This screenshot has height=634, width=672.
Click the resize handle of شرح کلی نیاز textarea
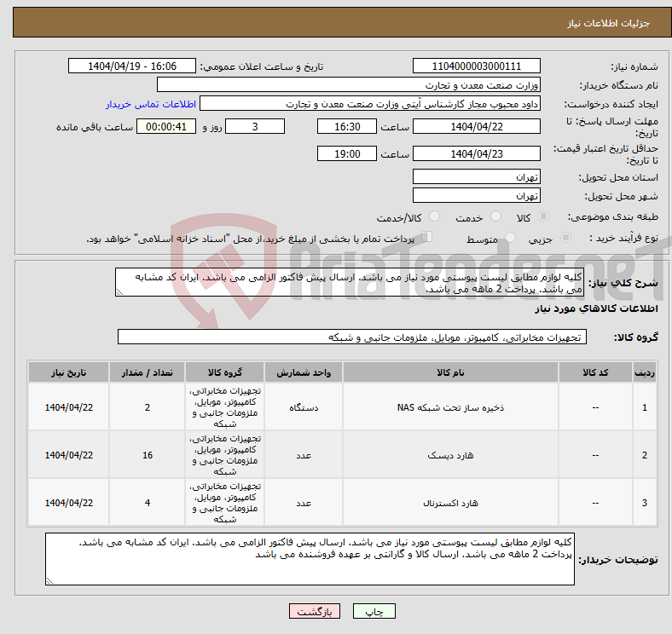(x=119, y=292)
